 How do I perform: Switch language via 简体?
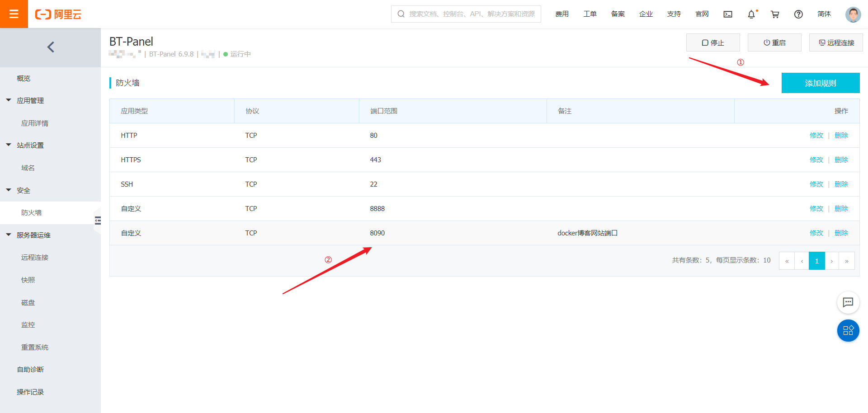click(824, 14)
